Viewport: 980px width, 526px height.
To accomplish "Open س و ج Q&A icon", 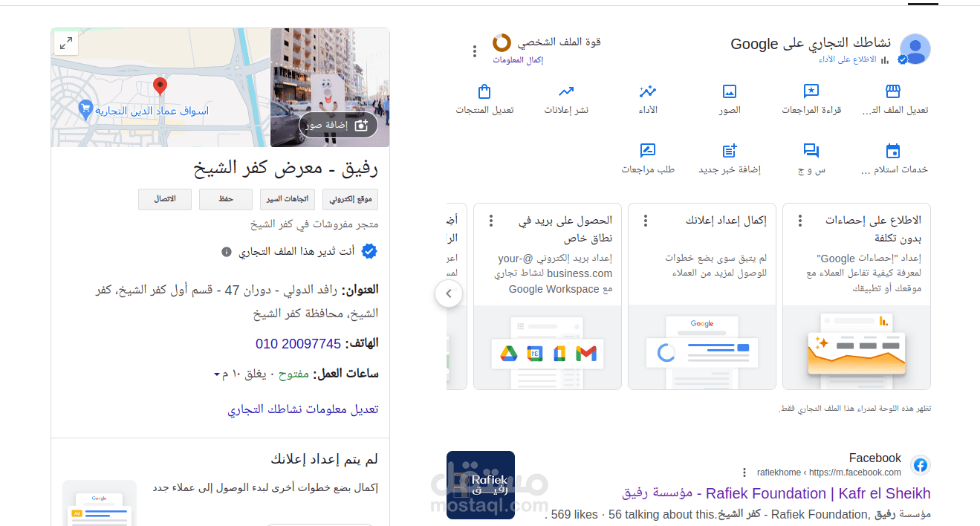I will pos(811,151).
